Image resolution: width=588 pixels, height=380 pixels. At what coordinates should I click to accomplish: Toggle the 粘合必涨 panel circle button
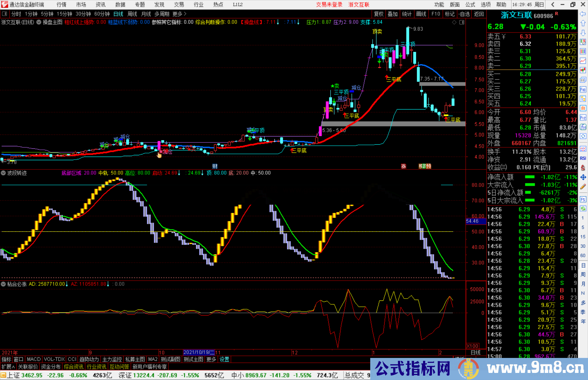coord(3,284)
